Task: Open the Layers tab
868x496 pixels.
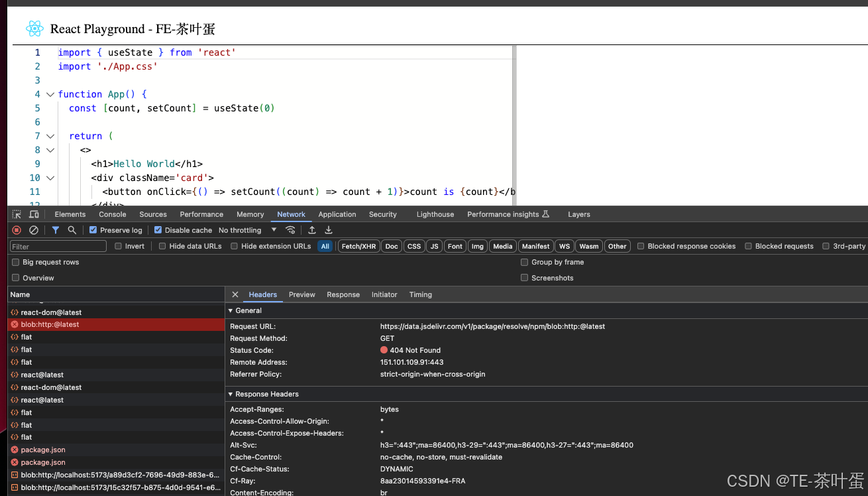Action: click(579, 214)
